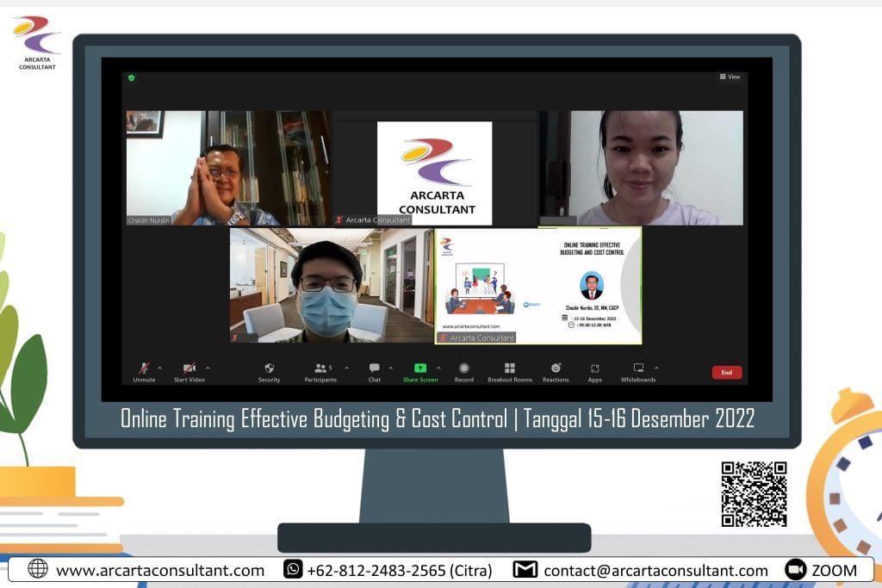Expand video options arrow beside Start Video

click(x=208, y=368)
